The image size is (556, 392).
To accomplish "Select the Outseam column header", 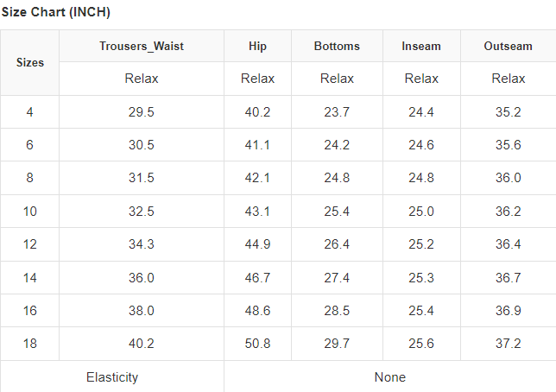I will (x=509, y=46).
